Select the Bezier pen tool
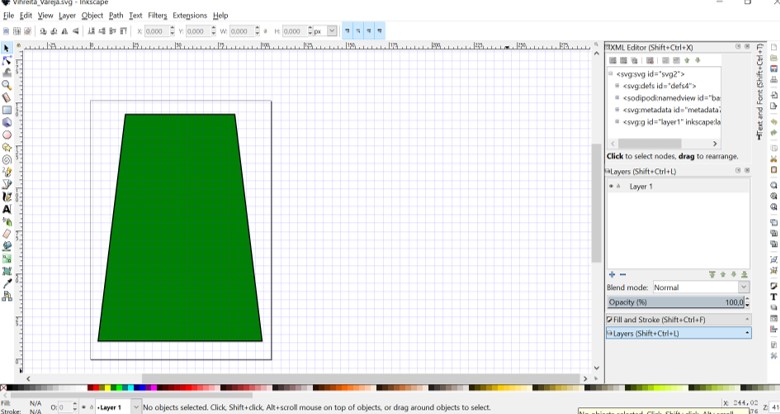 pos(6,185)
